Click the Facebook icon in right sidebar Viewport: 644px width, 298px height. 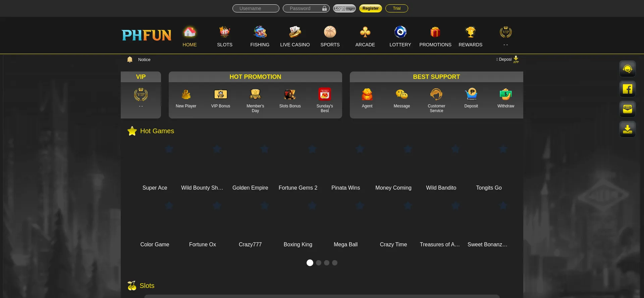point(627,89)
